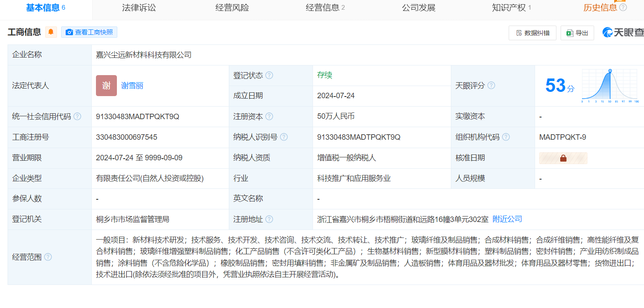Open the 知识产权 tab
Viewport: 644px width, 308px height.
click(x=512, y=8)
